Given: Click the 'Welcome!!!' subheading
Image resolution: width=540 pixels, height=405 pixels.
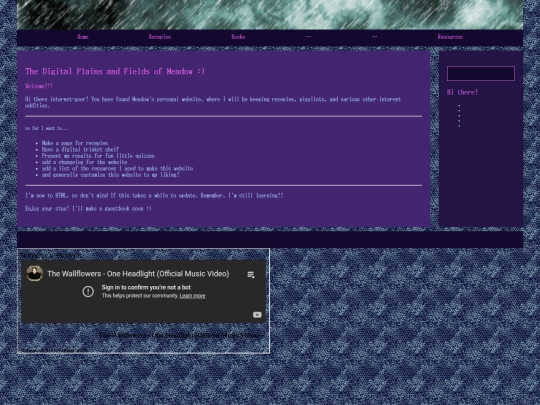Looking at the screenshot, I should (x=39, y=86).
